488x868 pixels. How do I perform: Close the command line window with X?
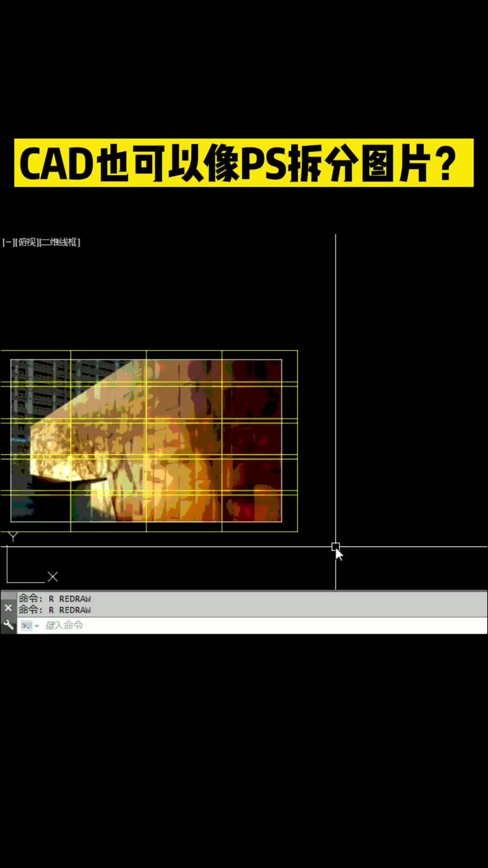(x=8, y=608)
